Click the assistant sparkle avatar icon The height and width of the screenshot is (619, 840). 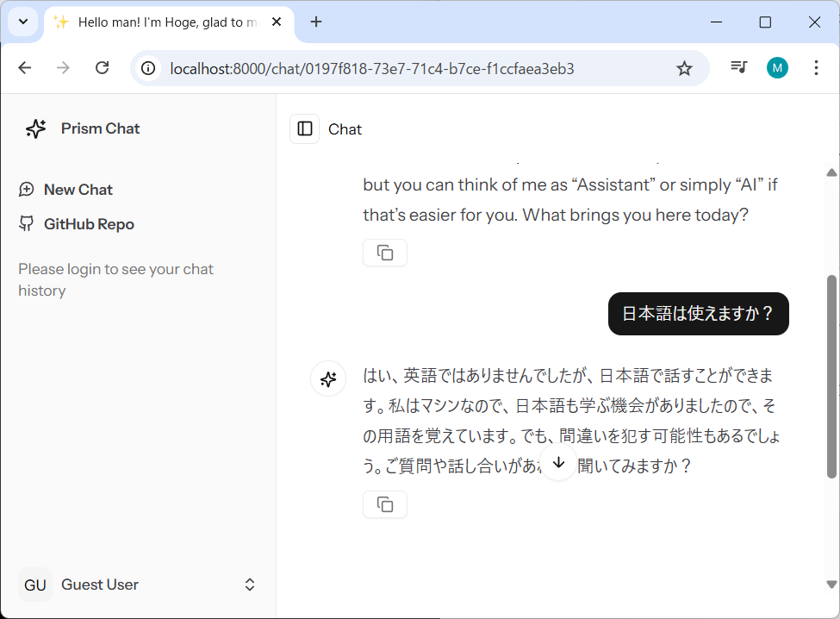(x=328, y=378)
